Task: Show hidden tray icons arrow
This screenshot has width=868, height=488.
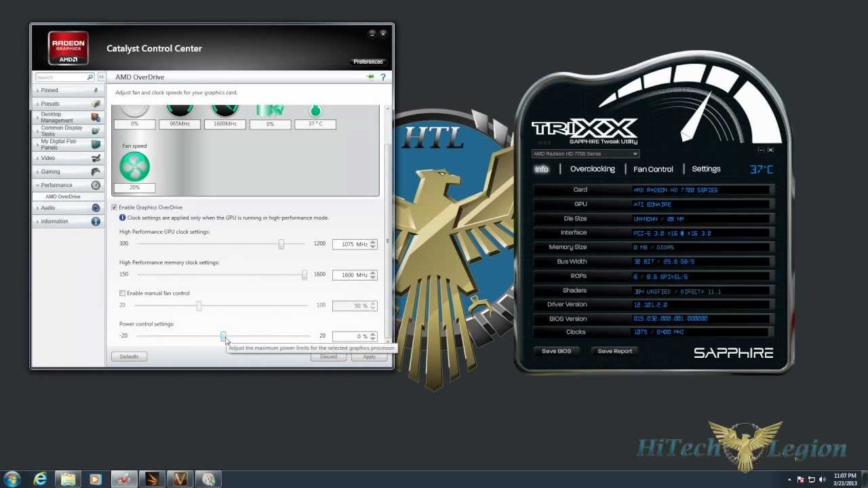Action: tap(791, 479)
